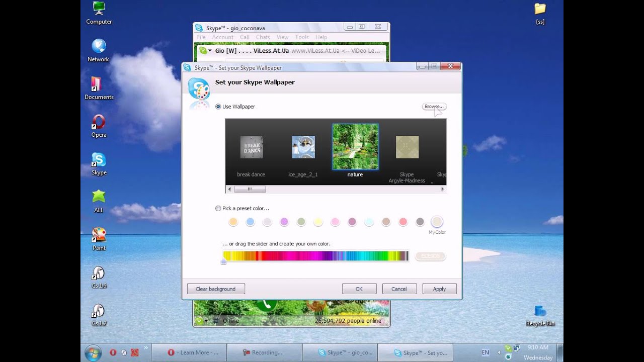Choose the break dance wallpaper thumbnail

tap(251, 147)
